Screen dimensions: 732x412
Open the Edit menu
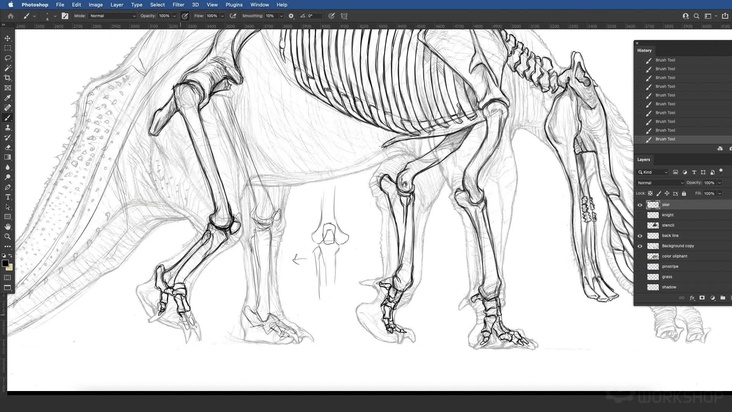point(76,5)
